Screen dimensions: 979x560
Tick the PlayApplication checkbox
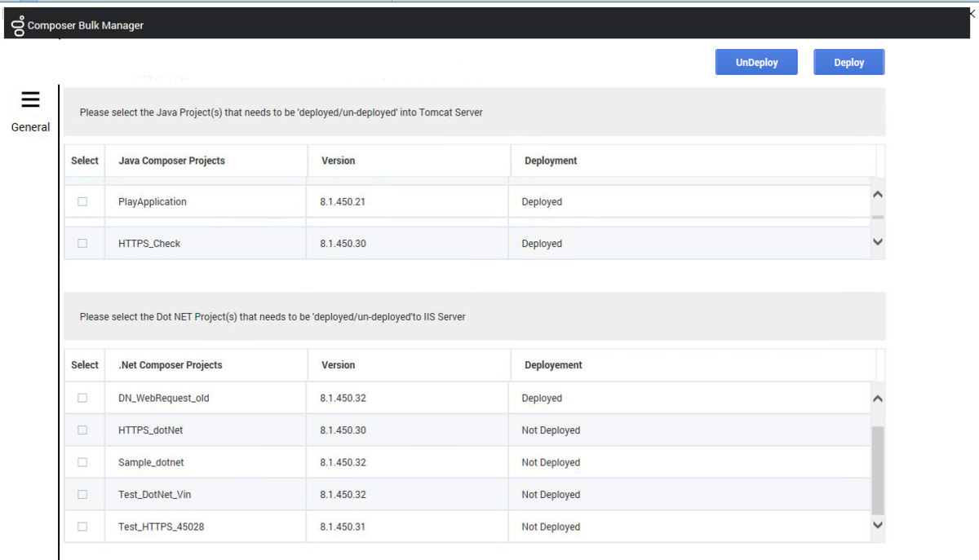[82, 201]
